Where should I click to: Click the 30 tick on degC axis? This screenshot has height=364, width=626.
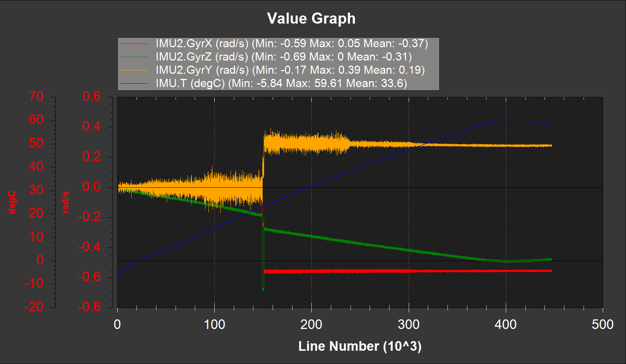pyautogui.click(x=36, y=190)
